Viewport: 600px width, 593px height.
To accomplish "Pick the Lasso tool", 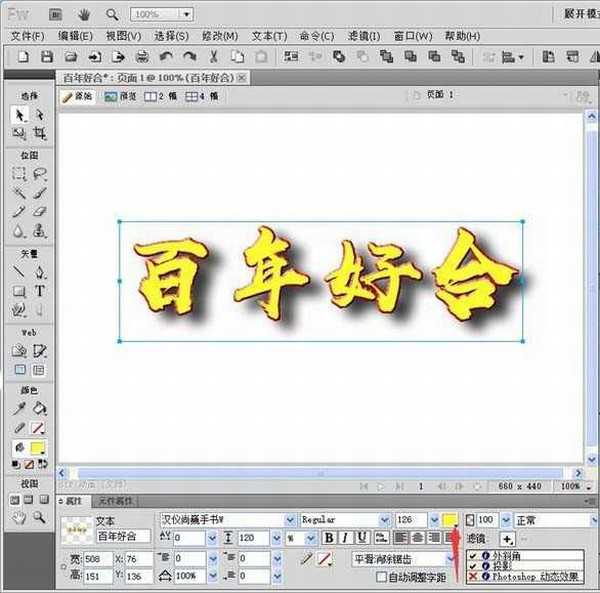I will [40, 174].
